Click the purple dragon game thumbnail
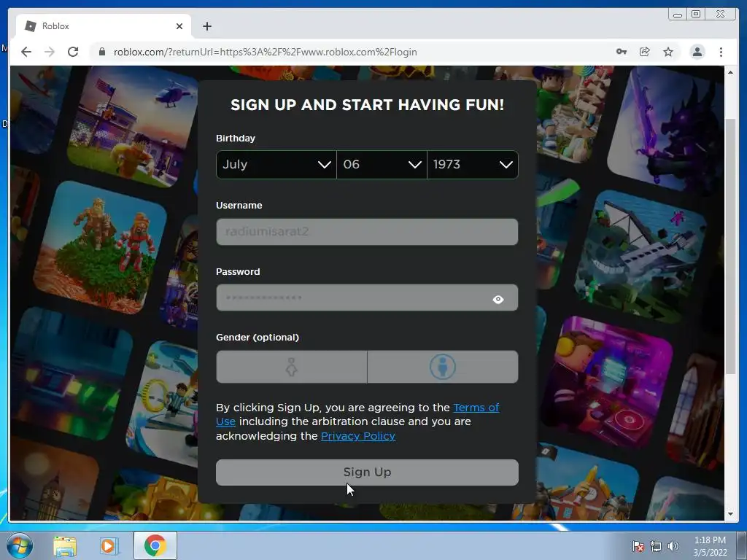Viewport: 747px width, 560px height. (x=666, y=130)
